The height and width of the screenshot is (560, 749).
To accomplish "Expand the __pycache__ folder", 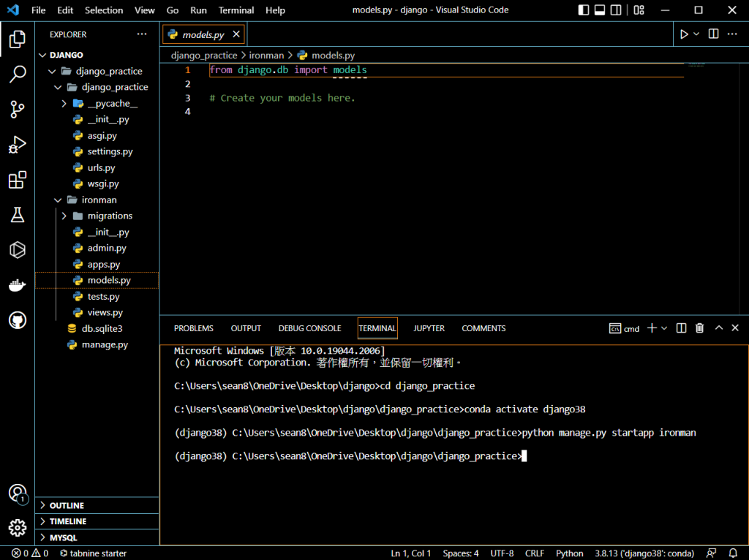I will point(64,104).
